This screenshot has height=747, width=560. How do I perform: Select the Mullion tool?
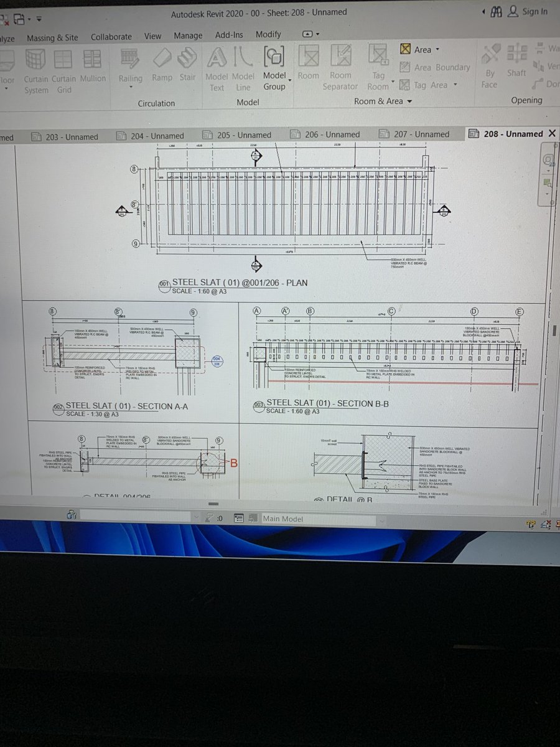tap(93, 67)
